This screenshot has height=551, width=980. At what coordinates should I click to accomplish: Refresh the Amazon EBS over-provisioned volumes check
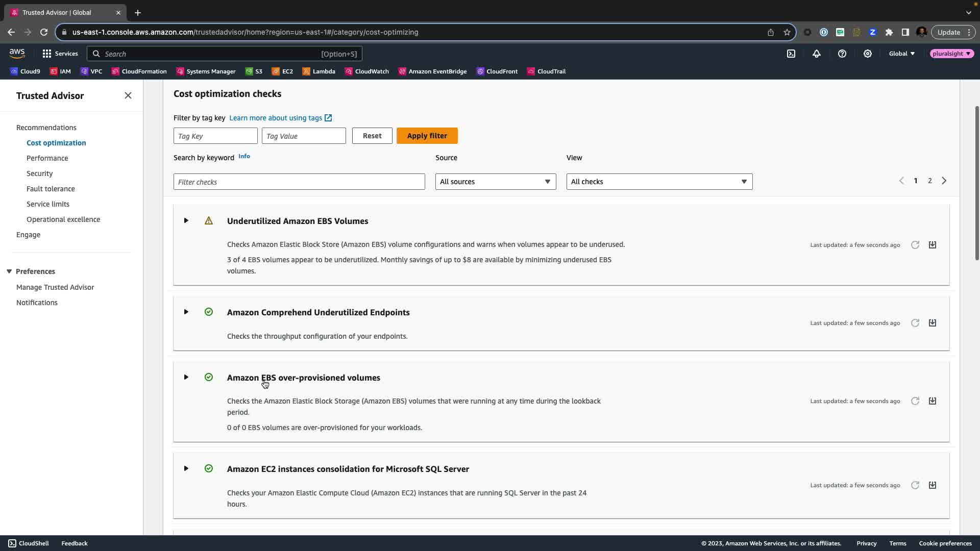[915, 401]
